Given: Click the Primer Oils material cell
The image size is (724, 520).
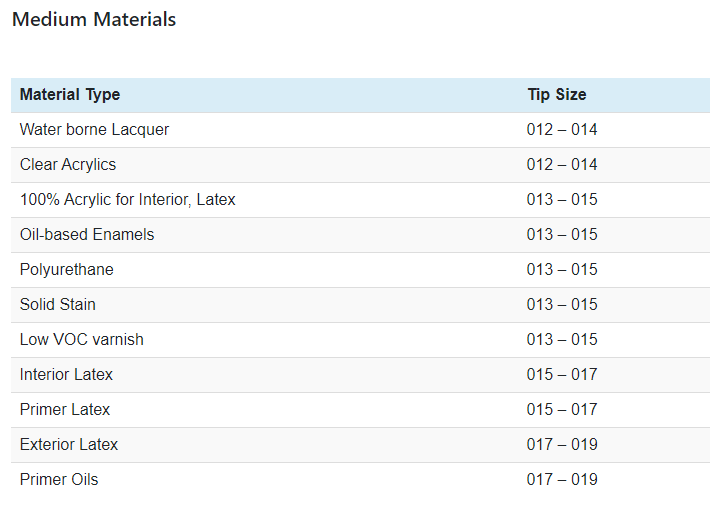Looking at the screenshot, I should (59, 480).
